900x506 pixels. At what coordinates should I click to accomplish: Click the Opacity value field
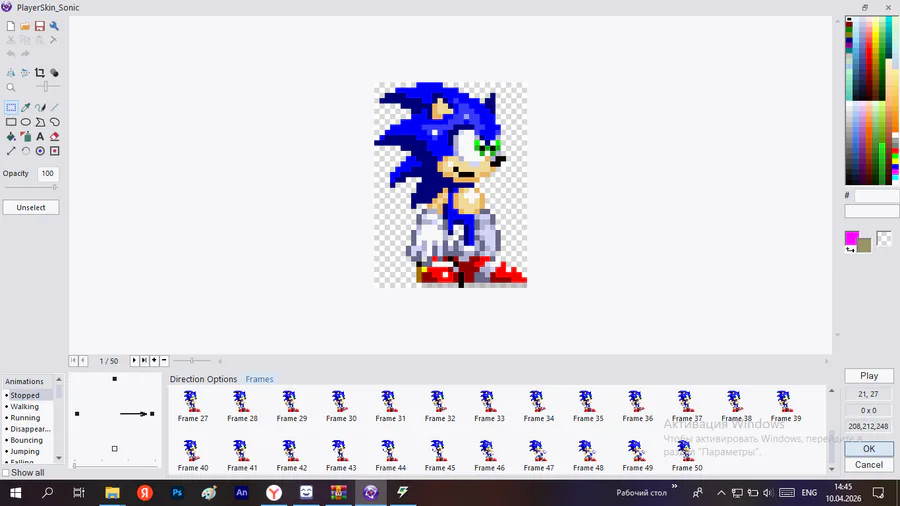(x=48, y=173)
